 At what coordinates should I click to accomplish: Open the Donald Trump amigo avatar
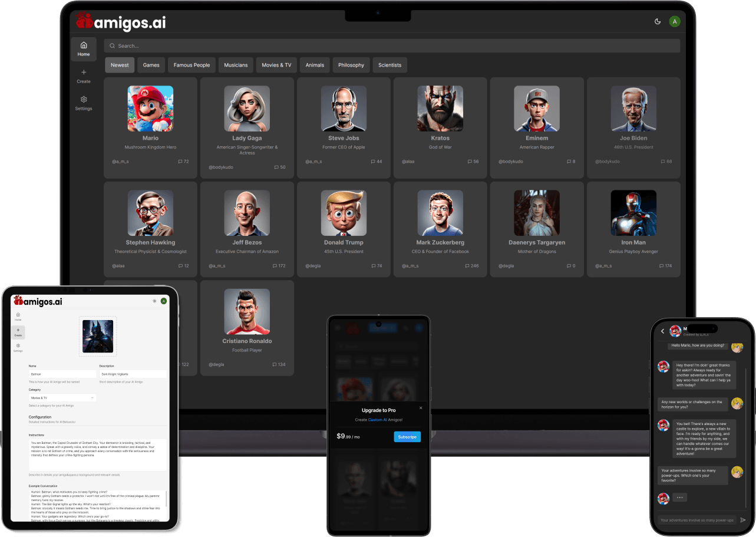344,213
